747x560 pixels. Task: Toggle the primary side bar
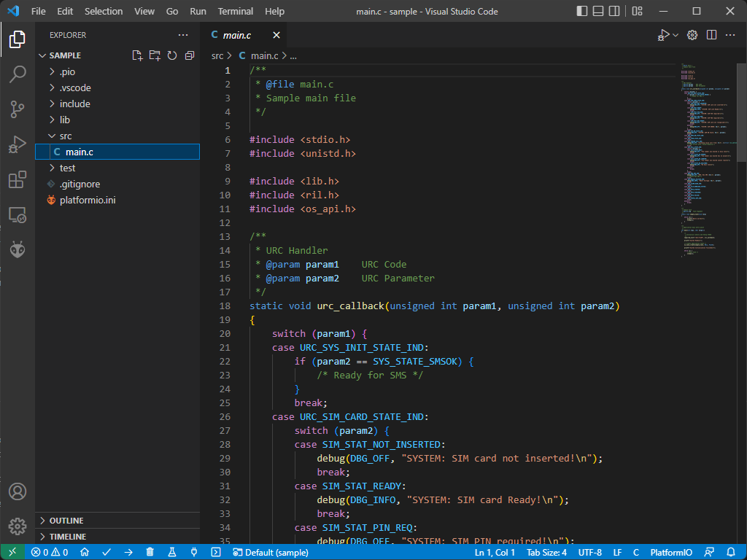581,11
